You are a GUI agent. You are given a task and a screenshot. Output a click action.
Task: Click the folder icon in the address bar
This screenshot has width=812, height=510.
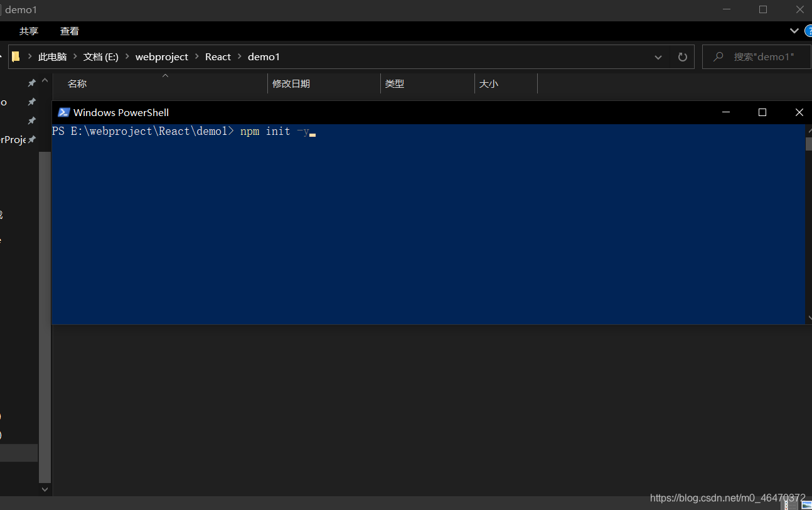pyautogui.click(x=16, y=56)
